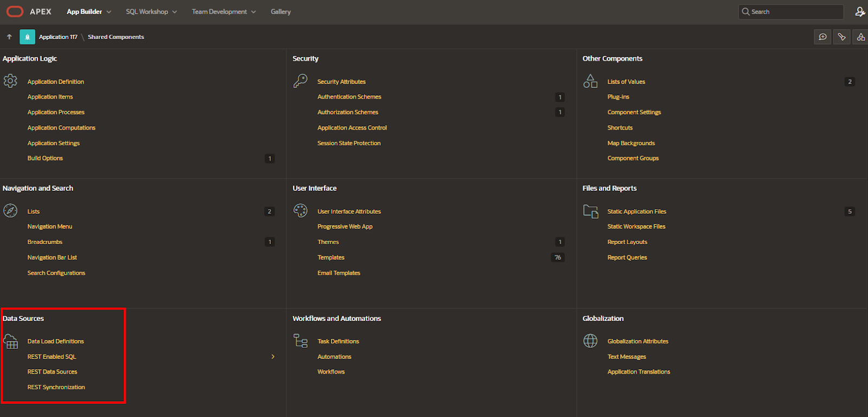Expand the SQL Workshop menu
This screenshot has width=868, height=417.
pyautogui.click(x=151, y=11)
